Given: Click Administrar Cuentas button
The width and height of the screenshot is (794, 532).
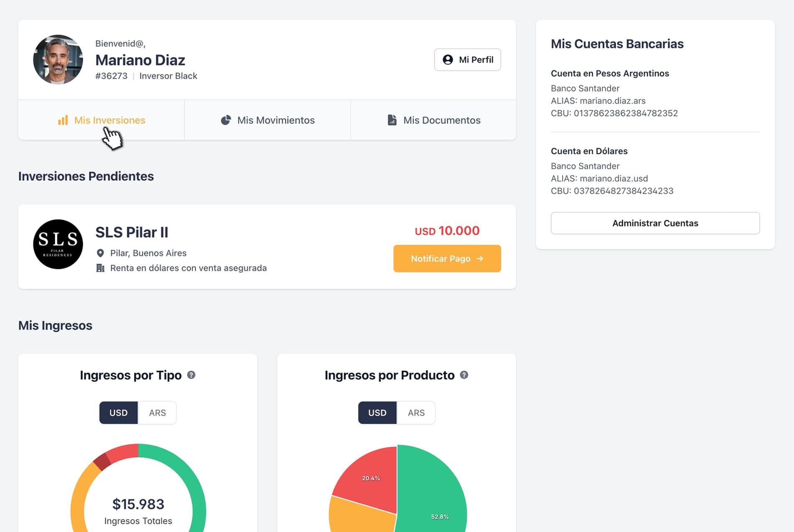Looking at the screenshot, I should (655, 223).
